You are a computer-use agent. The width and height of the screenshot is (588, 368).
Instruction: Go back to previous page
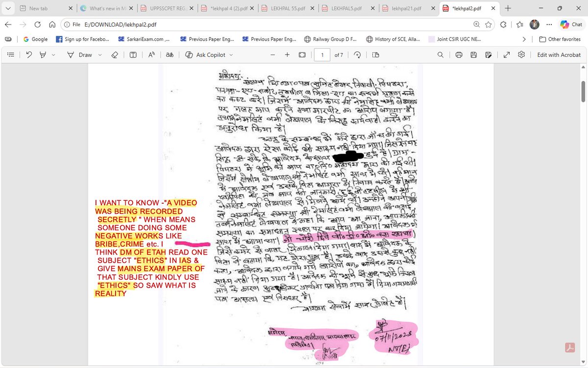pos(8,25)
